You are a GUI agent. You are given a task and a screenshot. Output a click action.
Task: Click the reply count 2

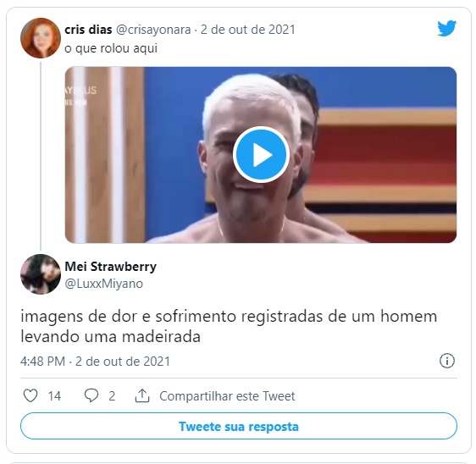pyautogui.click(x=112, y=396)
